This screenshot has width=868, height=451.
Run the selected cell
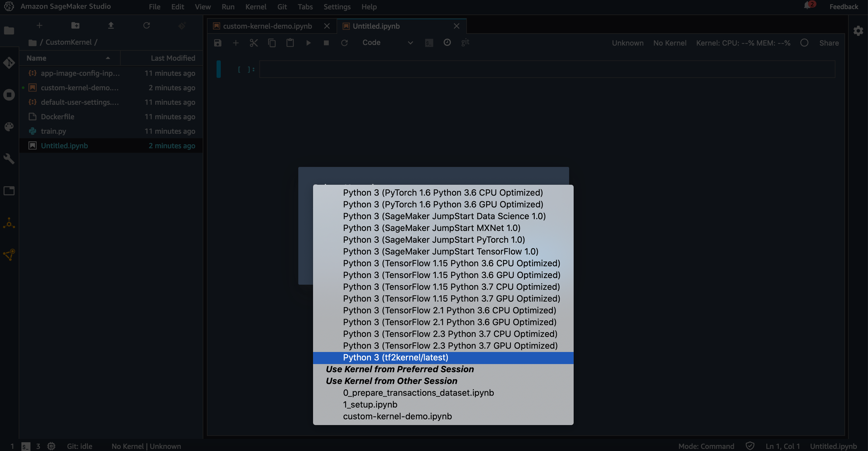[308, 43]
